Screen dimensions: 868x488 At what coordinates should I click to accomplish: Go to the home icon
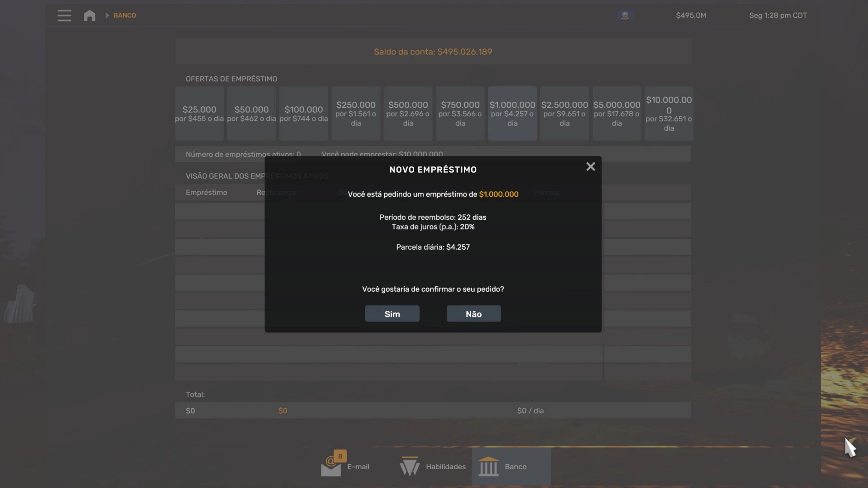(x=90, y=16)
